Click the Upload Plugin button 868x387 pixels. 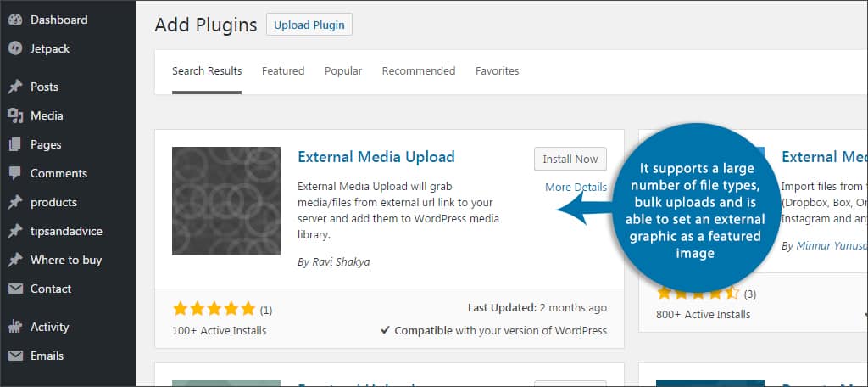(x=309, y=25)
